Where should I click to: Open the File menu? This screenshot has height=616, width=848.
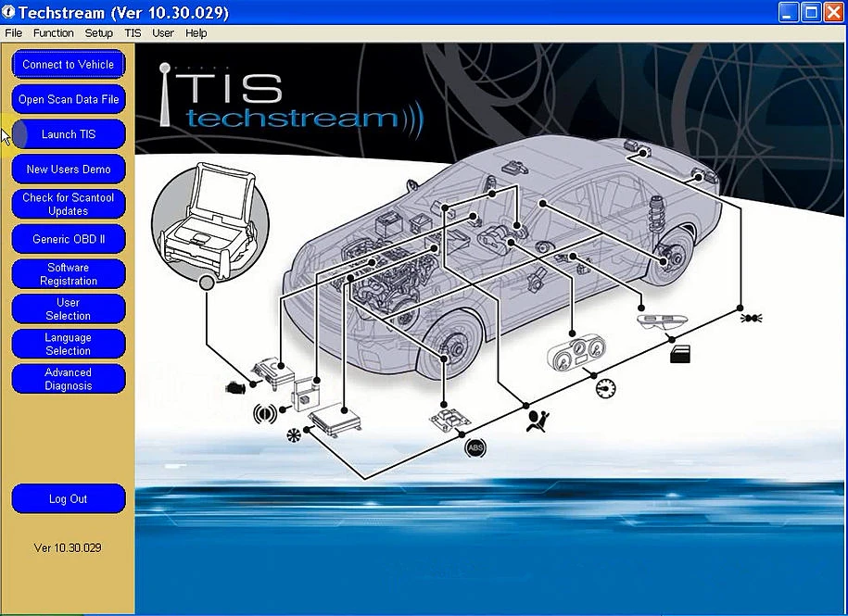[14, 33]
